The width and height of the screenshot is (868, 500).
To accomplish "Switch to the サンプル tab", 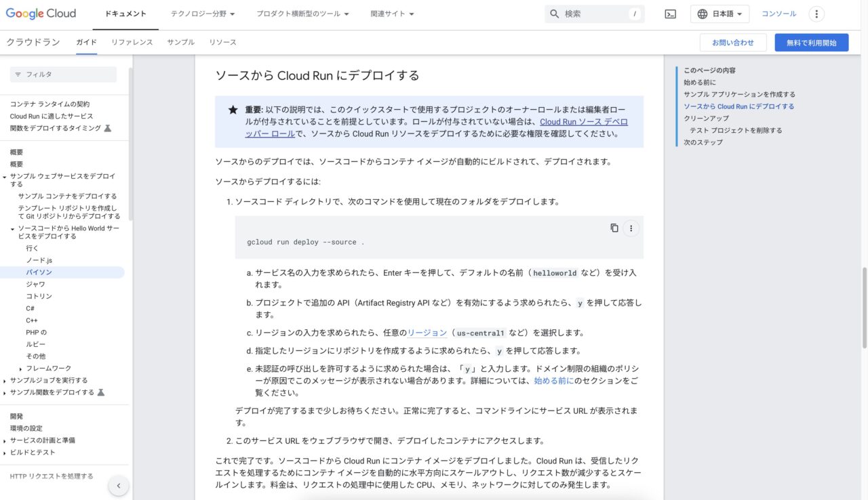I will click(180, 42).
